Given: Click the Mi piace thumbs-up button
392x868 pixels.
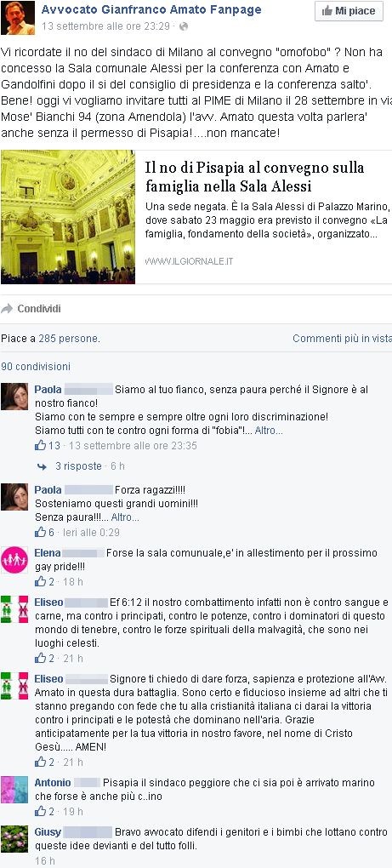Looking at the screenshot, I should pyautogui.click(x=349, y=11).
